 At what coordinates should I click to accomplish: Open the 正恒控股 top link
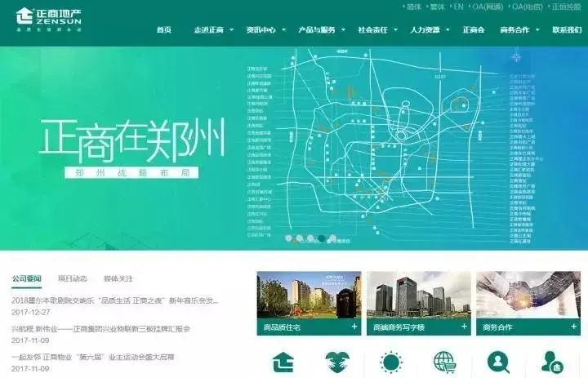click(566, 7)
